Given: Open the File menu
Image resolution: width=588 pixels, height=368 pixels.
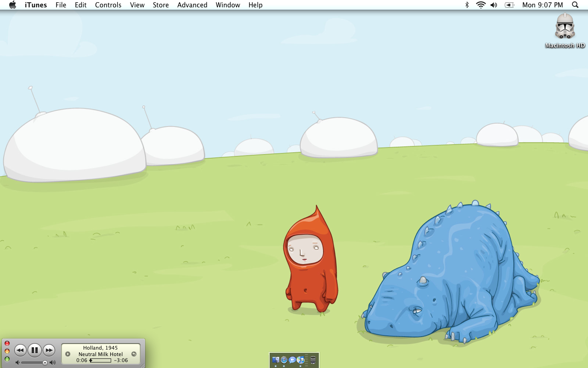Looking at the screenshot, I should click(61, 5).
